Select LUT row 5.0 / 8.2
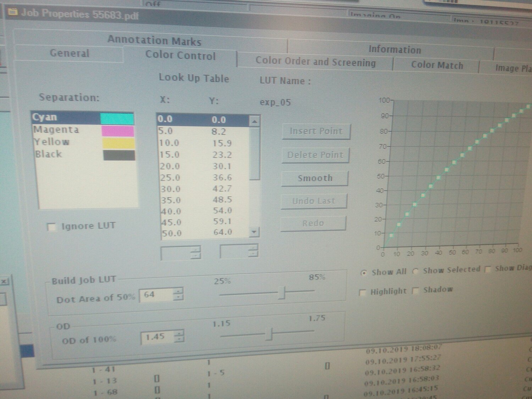Viewport: 532px width, 399px height. (x=204, y=131)
